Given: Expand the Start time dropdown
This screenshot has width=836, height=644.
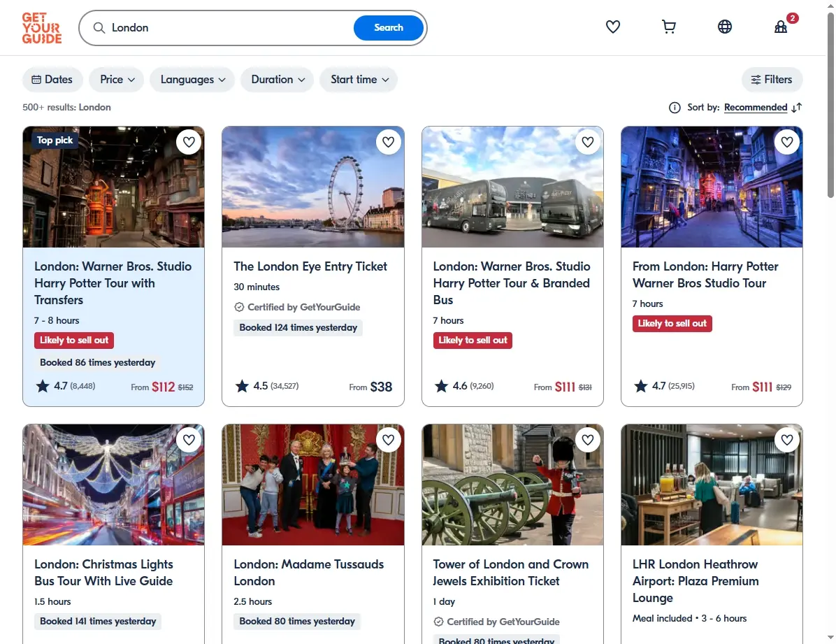Looking at the screenshot, I should click(x=359, y=80).
